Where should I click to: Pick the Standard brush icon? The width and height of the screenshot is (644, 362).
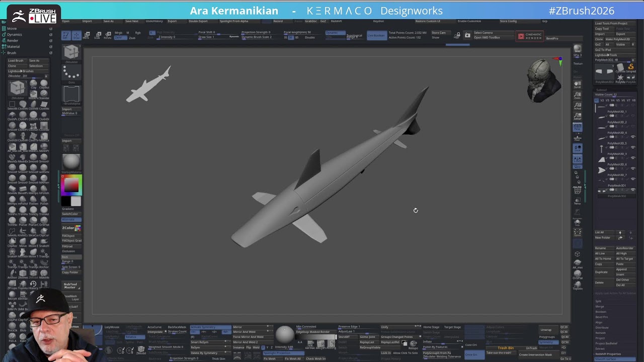click(x=44, y=95)
